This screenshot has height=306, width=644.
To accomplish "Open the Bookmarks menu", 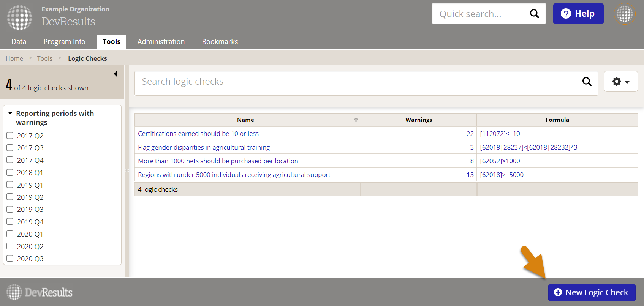I will [x=220, y=41].
